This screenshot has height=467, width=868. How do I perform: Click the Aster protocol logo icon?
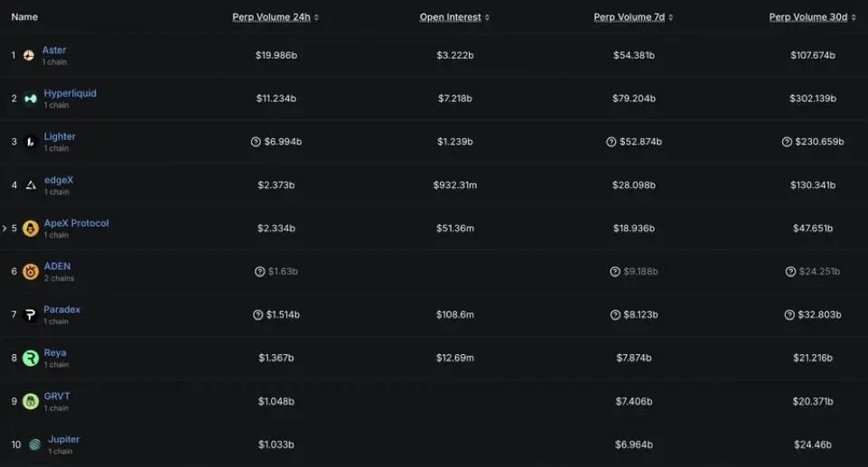point(29,55)
